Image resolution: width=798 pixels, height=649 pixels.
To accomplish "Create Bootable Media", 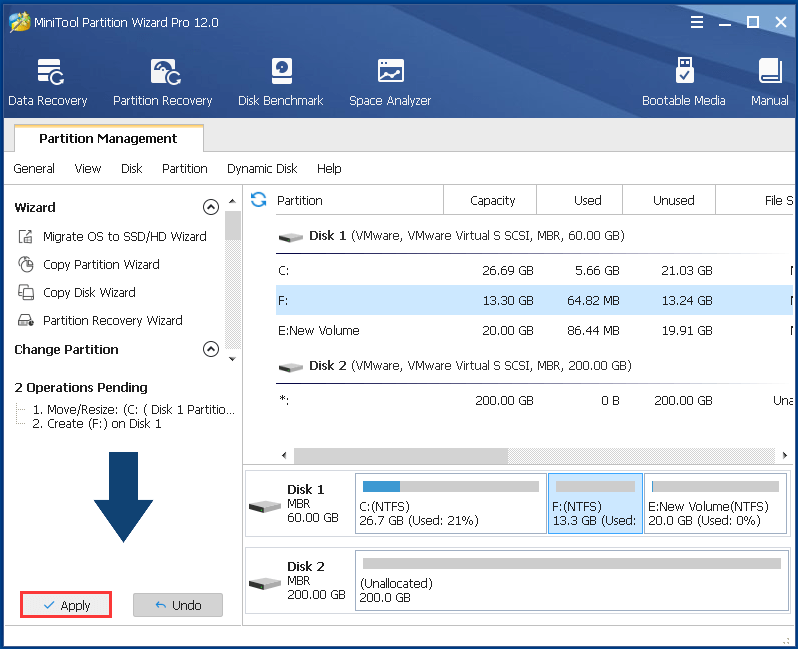I will coord(683,82).
